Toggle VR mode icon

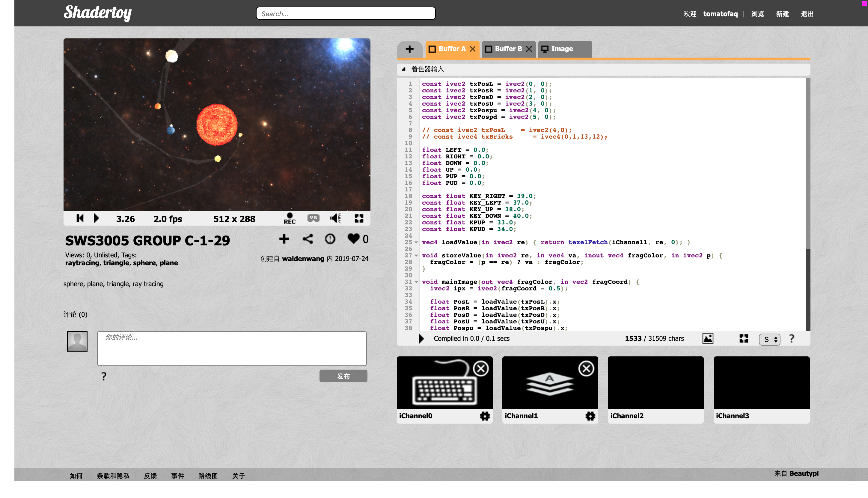click(314, 218)
